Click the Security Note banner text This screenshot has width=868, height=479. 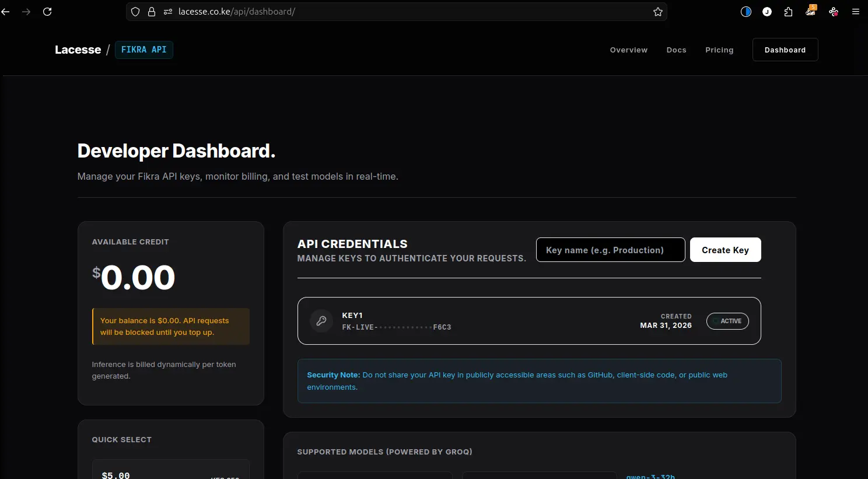click(540, 381)
